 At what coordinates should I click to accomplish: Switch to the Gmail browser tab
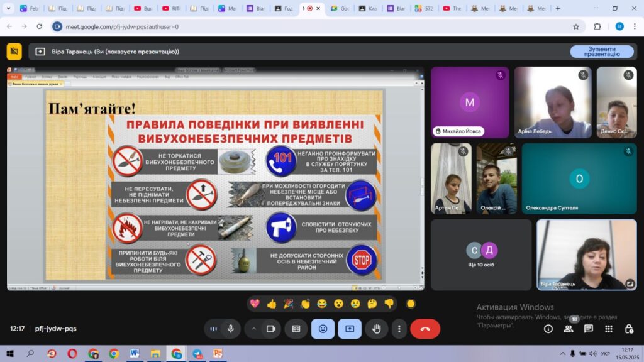[225, 8]
